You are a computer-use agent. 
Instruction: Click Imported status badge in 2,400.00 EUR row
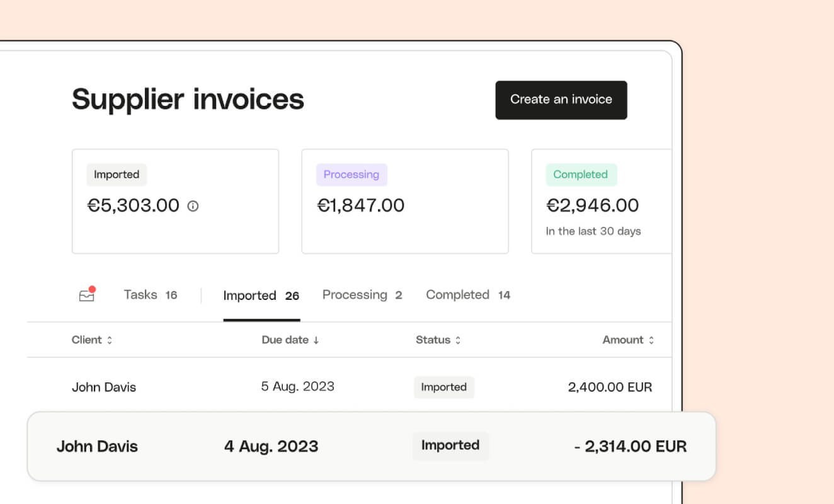[444, 387]
